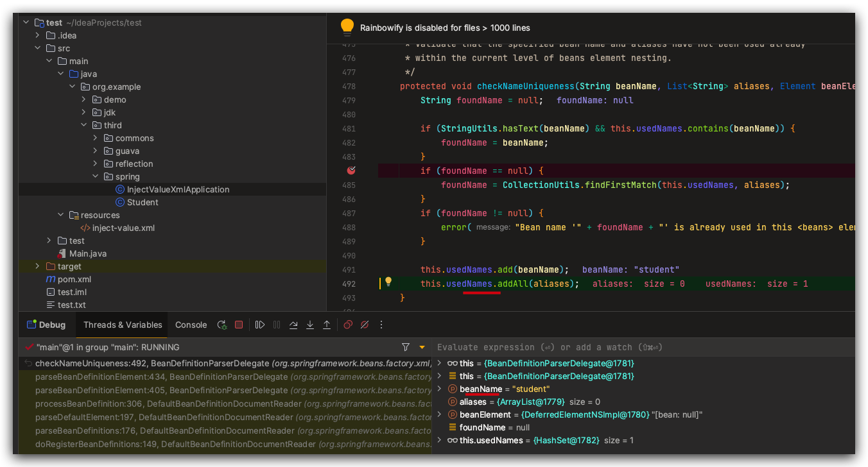Toggle the breakpoint on line 484
Screen dimensions: 868x467
click(x=351, y=171)
